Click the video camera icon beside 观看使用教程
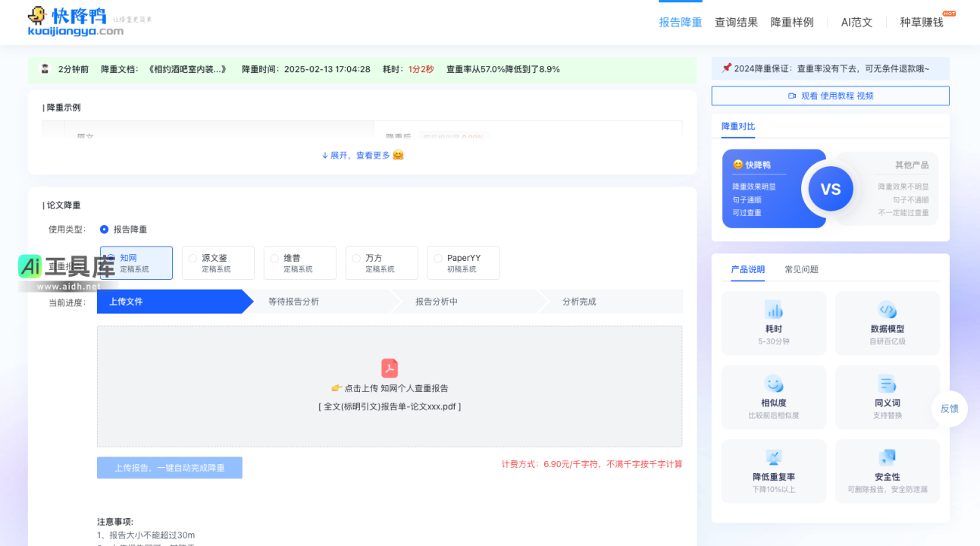 click(x=791, y=96)
